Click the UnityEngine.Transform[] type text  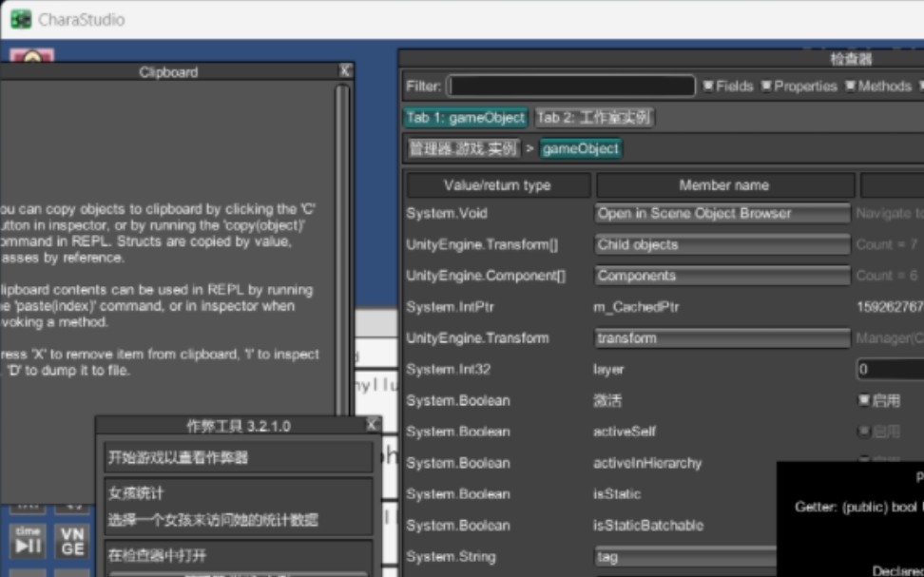point(482,244)
